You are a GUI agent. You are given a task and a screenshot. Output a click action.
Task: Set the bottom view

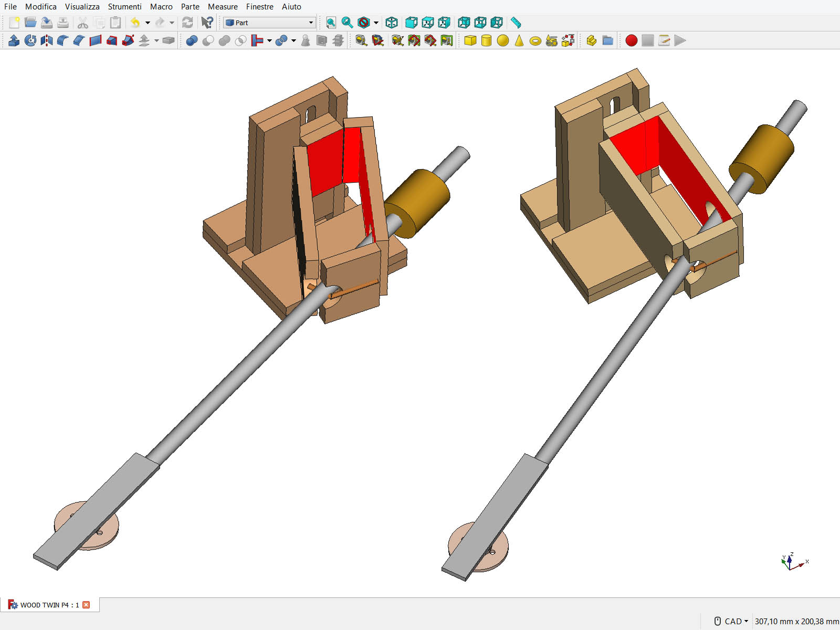(480, 23)
